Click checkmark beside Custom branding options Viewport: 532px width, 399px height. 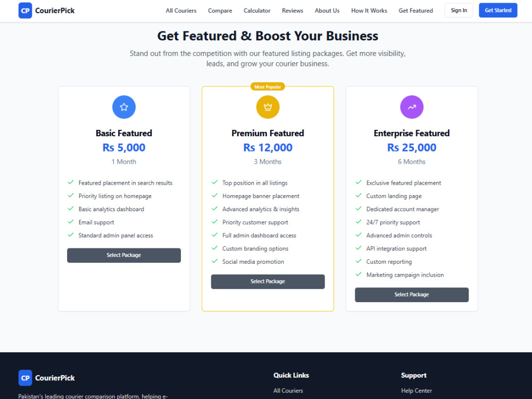pos(214,248)
